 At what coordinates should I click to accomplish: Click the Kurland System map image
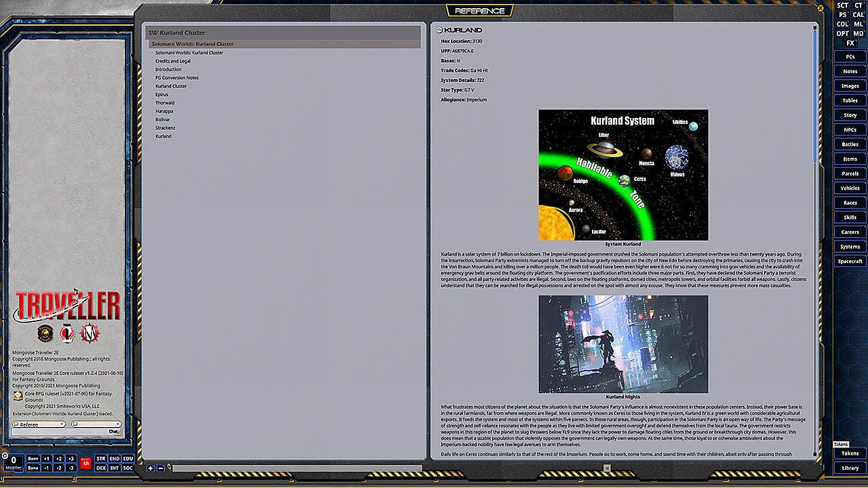click(x=623, y=175)
